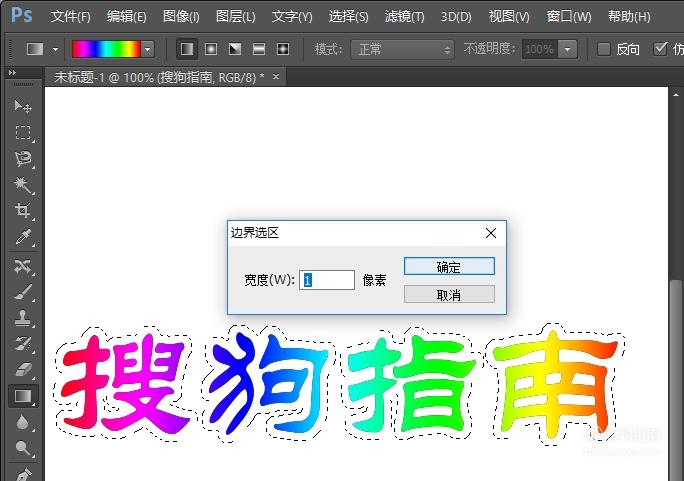Open the 视图(V) menu
The width and height of the screenshot is (684, 481).
(x=509, y=17)
